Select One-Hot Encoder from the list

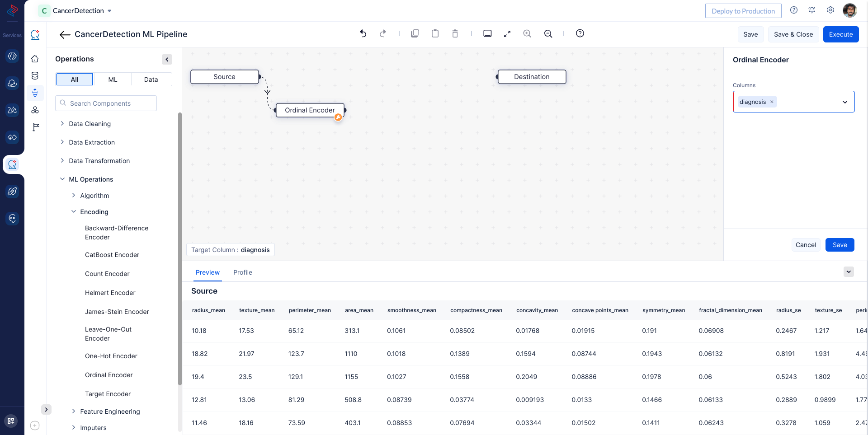pyautogui.click(x=111, y=356)
